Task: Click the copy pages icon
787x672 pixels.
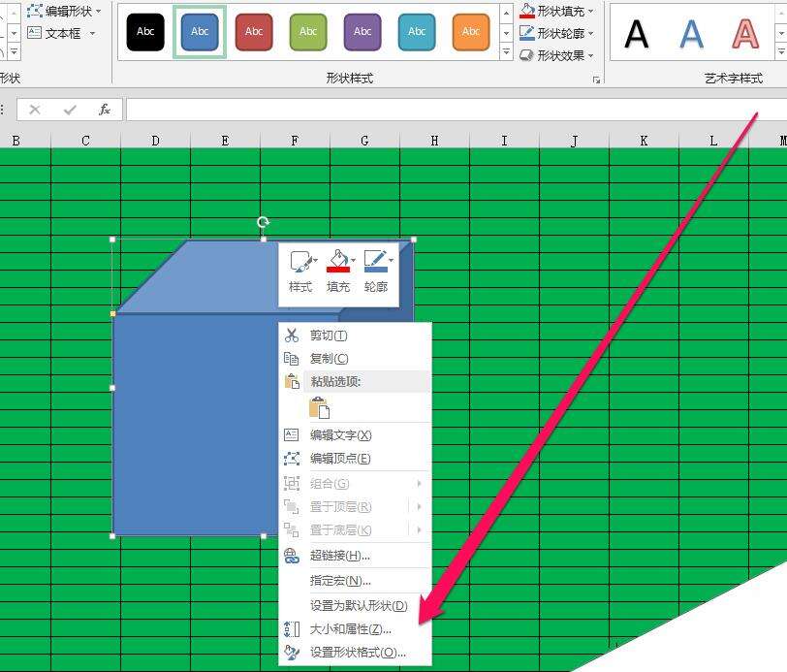Action: (292, 358)
